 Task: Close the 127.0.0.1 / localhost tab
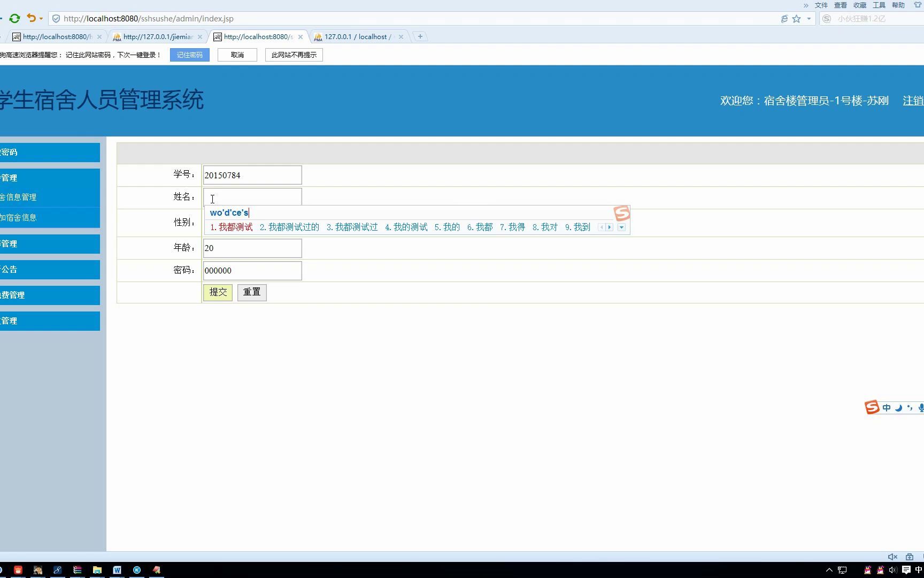pos(401,37)
